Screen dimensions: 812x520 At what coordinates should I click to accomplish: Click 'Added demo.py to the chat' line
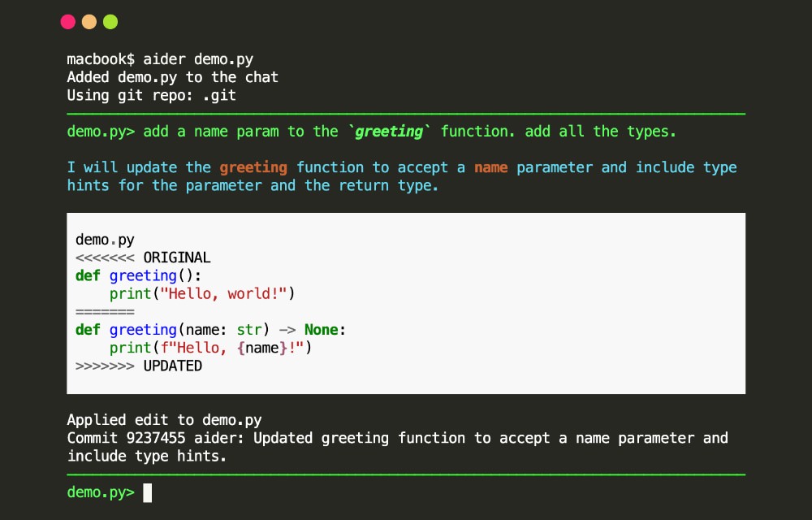[x=172, y=77]
